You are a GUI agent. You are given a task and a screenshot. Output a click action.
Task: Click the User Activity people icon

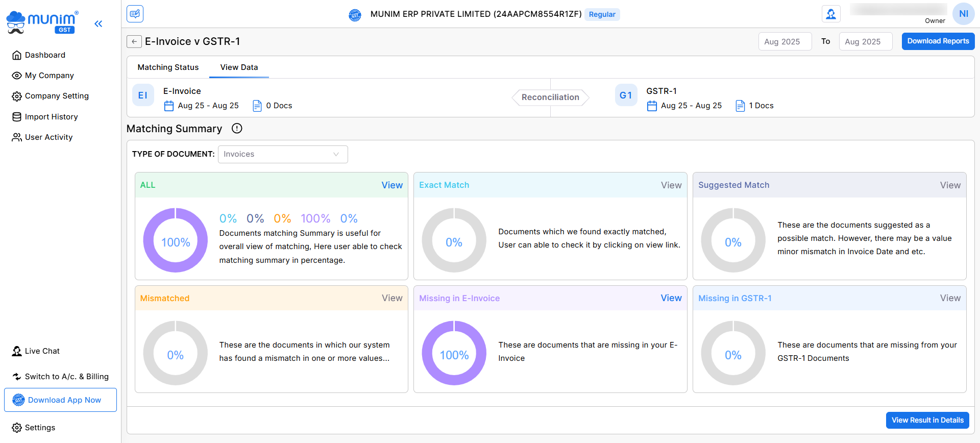point(17,137)
